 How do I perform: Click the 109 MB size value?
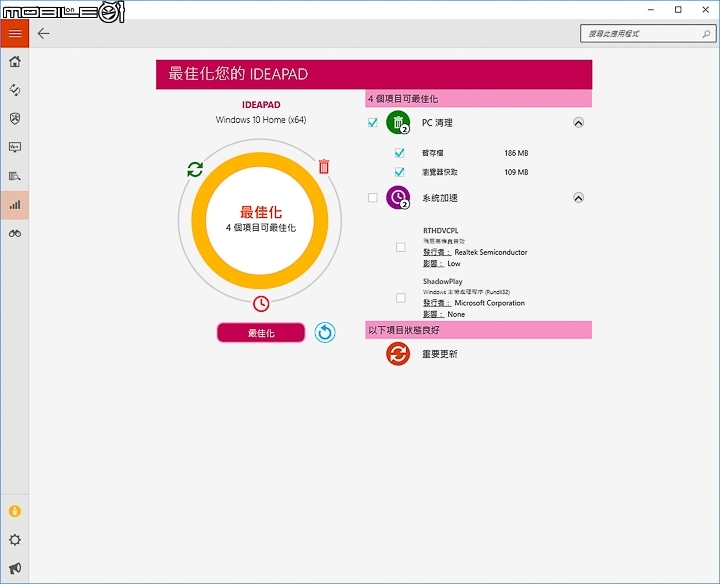click(516, 172)
